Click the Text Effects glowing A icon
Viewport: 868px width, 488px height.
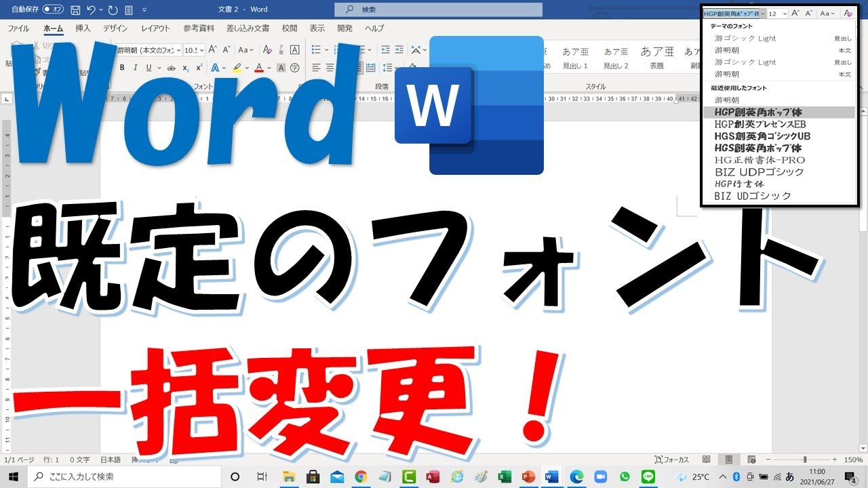(x=215, y=68)
